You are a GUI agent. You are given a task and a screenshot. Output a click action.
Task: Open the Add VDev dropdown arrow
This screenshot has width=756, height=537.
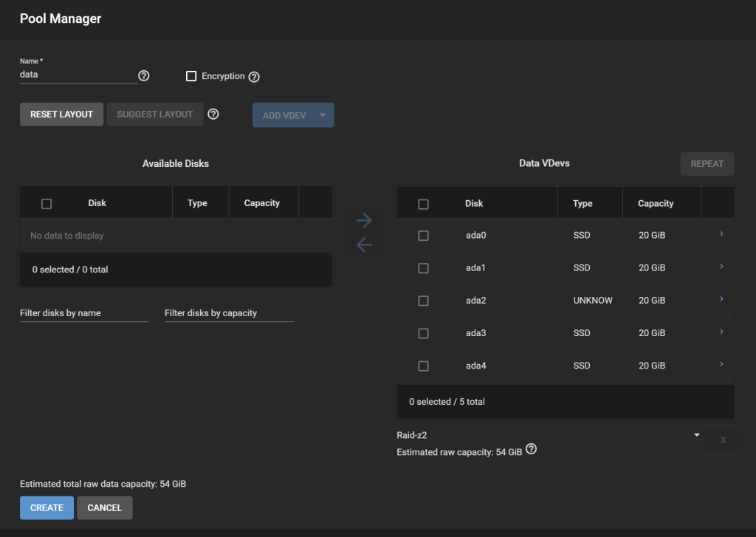pyautogui.click(x=323, y=115)
